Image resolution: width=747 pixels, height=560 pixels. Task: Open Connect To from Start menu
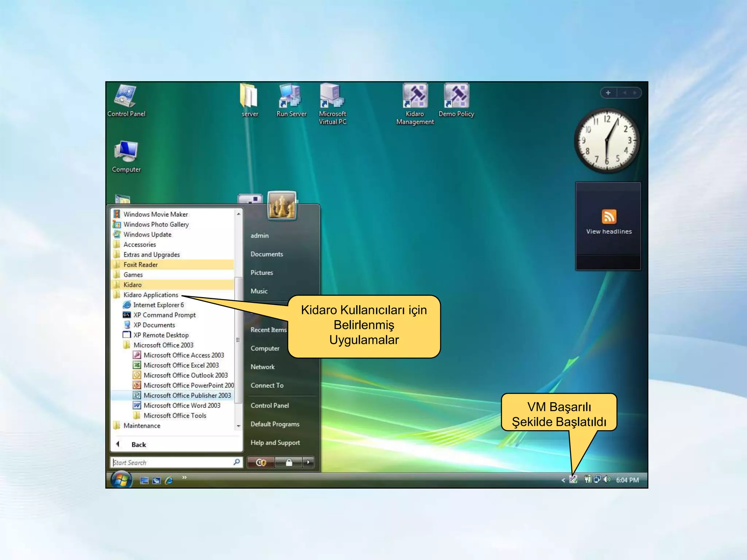(x=267, y=385)
